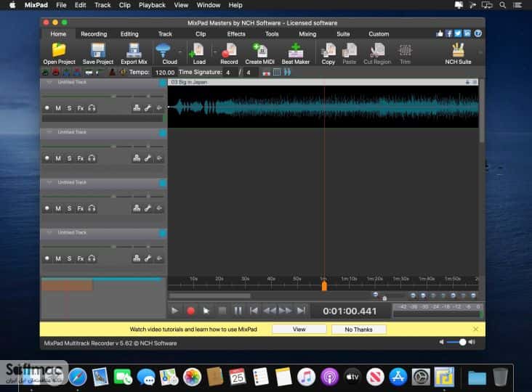532x392 pixels.
Task: Click the Copy toolbar icon
Action: click(x=328, y=50)
